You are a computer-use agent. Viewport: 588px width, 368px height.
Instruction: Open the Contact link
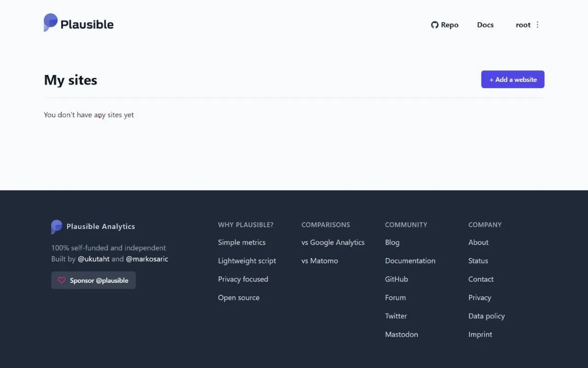481,279
